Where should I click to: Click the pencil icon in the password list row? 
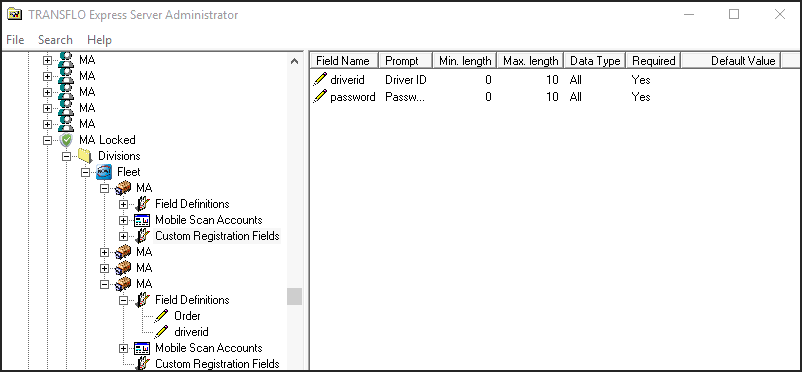coord(320,97)
